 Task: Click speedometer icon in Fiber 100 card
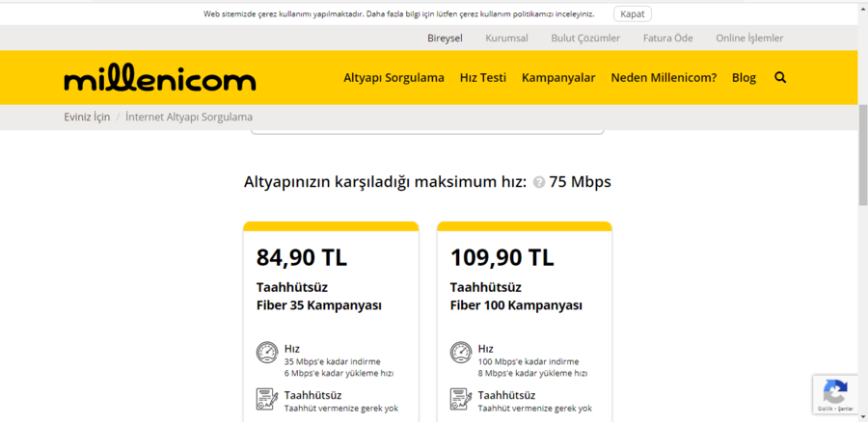tap(461, 353)
